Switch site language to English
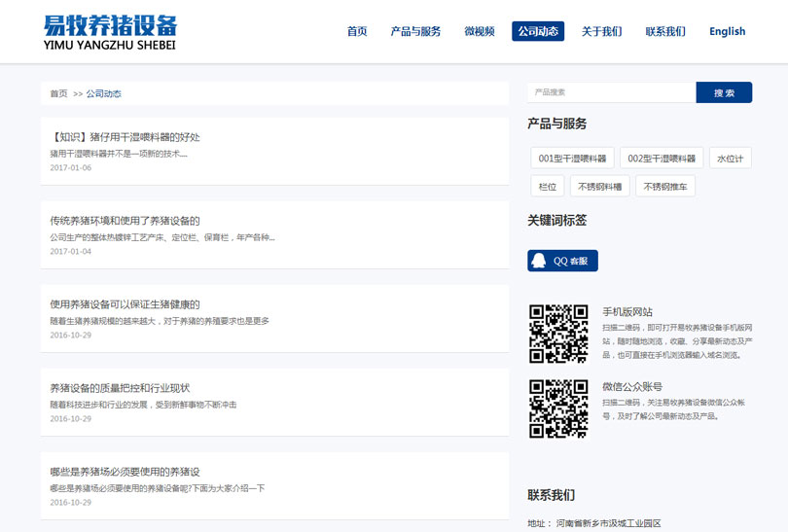 [x=727, y=31]
